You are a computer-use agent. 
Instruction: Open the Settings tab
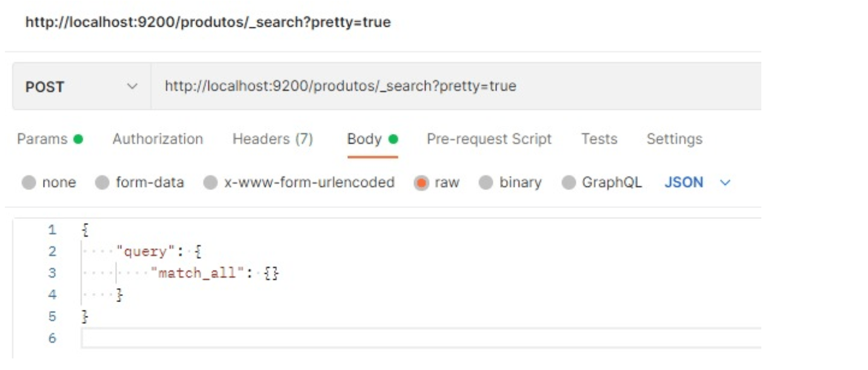(x=674, y=139)
